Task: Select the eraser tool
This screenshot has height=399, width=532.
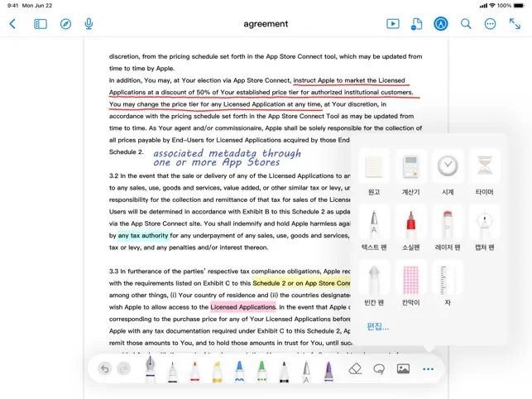Action: (355, 368)
